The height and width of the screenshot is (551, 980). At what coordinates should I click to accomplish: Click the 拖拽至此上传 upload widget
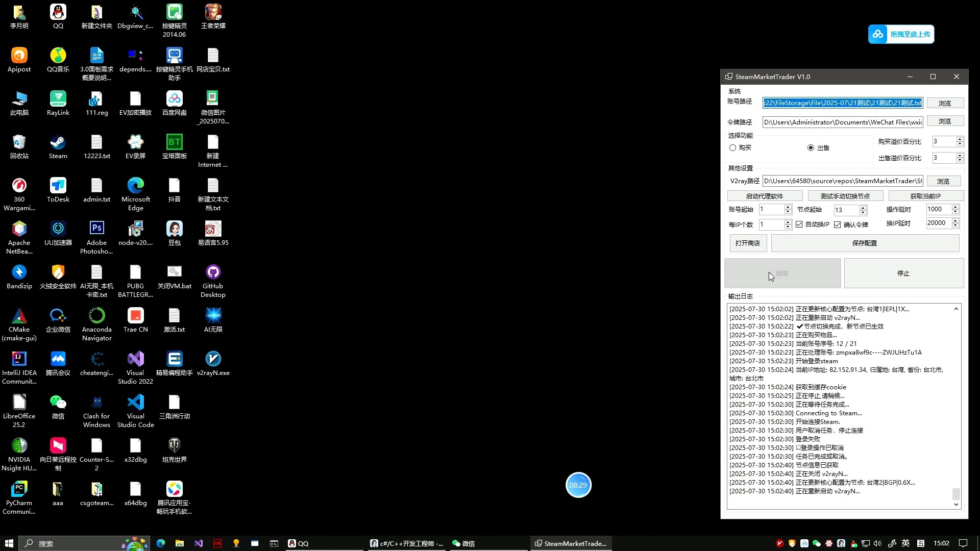click(x=901, y=34)
